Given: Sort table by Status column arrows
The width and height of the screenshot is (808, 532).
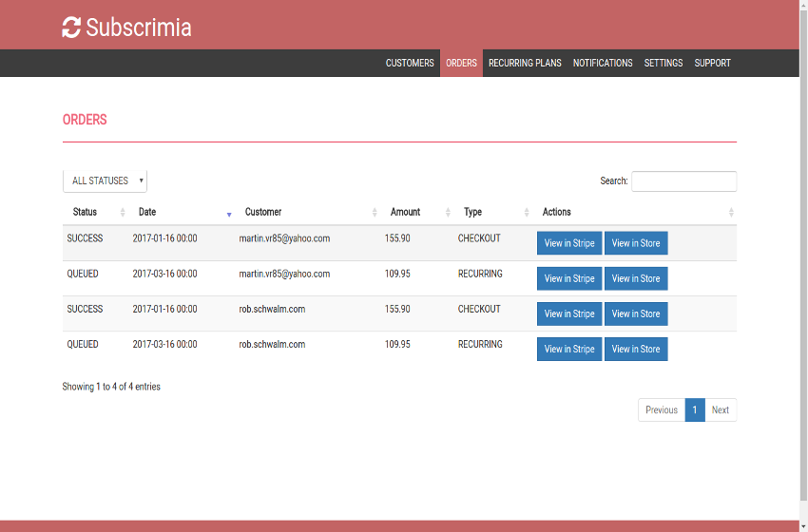Looking at the screenshot, I should (x=123, y=213).
